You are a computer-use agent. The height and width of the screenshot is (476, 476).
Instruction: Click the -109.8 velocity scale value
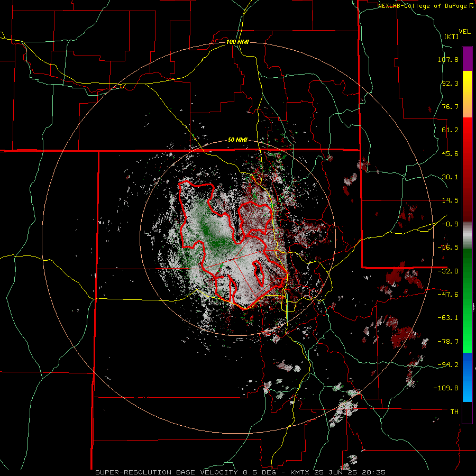[x=446, y=388]
